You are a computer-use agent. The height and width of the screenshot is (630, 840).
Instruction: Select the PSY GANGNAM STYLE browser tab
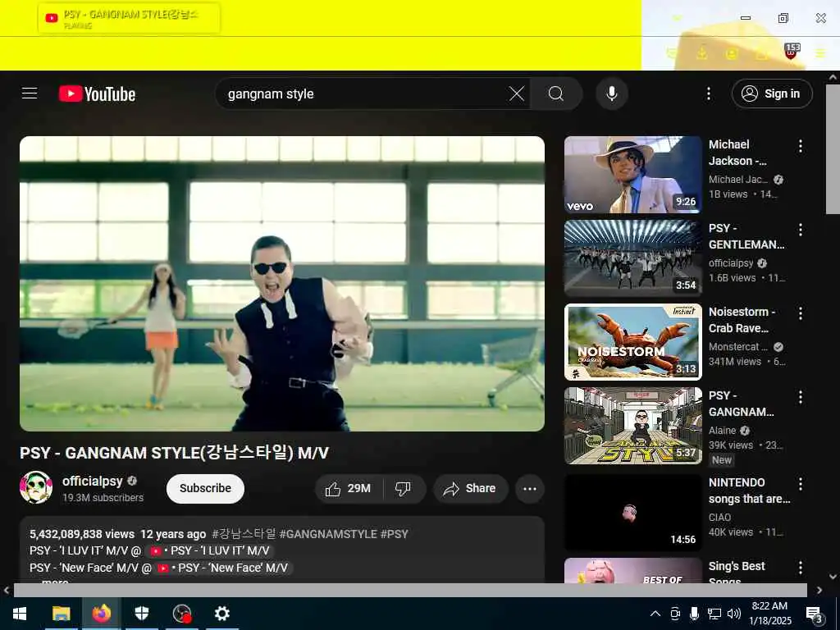point(129,18)
